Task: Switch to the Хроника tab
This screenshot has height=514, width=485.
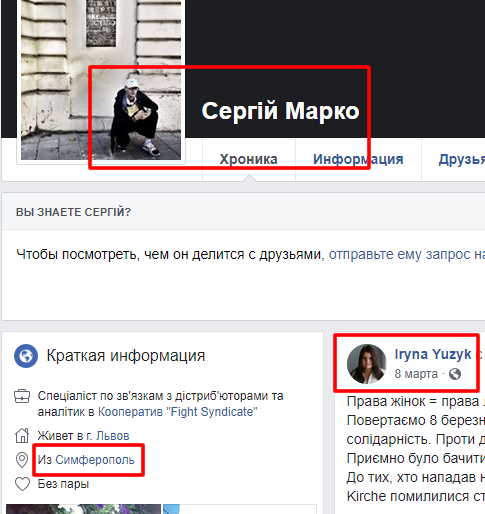Action: pyautogui.click(x=249, y=159)
